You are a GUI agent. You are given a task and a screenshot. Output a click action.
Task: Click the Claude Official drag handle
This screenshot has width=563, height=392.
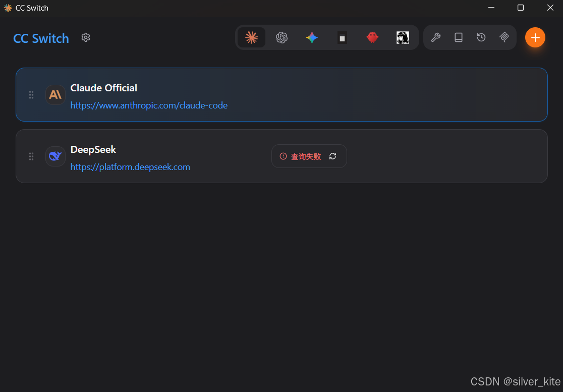coord(31,95)
